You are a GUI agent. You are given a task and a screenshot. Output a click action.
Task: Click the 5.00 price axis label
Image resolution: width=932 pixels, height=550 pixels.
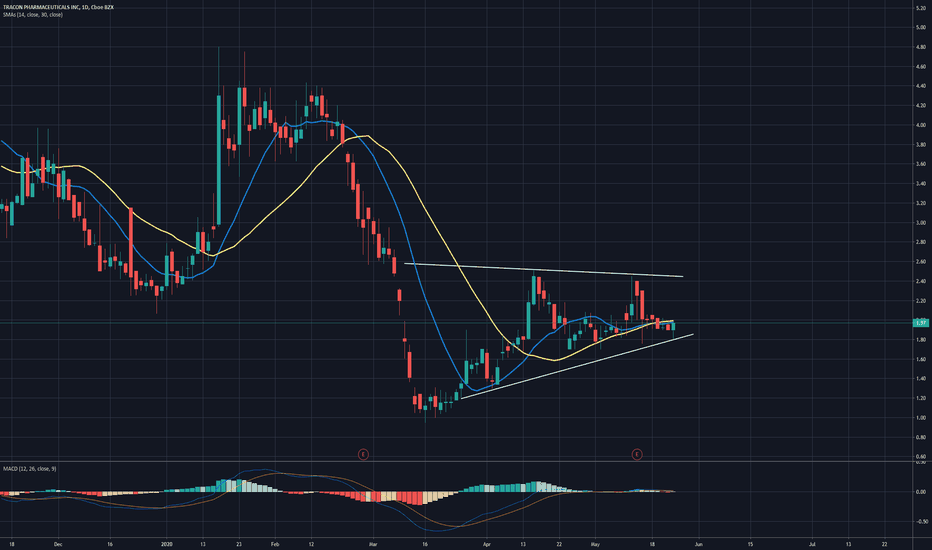tap(920, 27)
